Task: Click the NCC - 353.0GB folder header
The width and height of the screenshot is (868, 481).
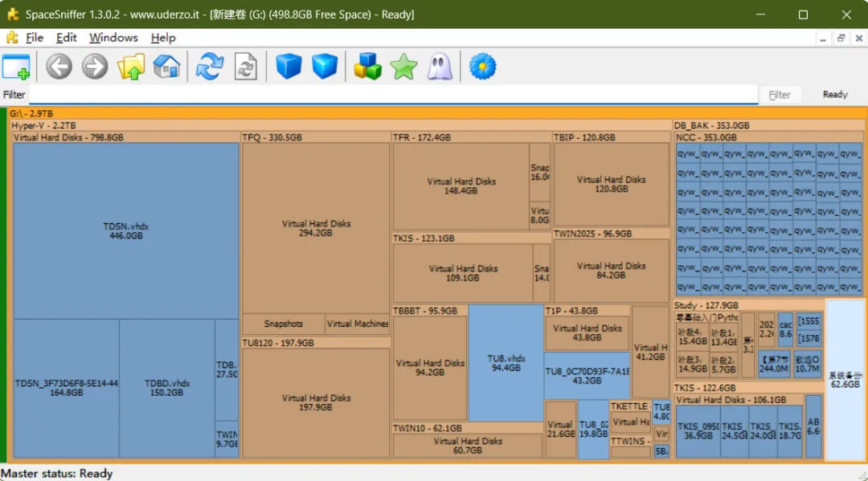Action: click(768, 137)
